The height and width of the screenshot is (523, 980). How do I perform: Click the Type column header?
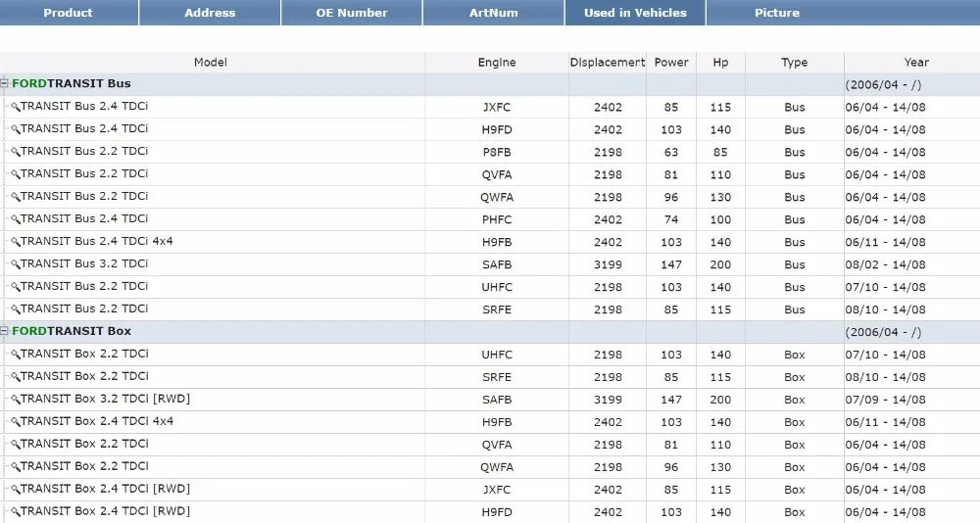795,62
